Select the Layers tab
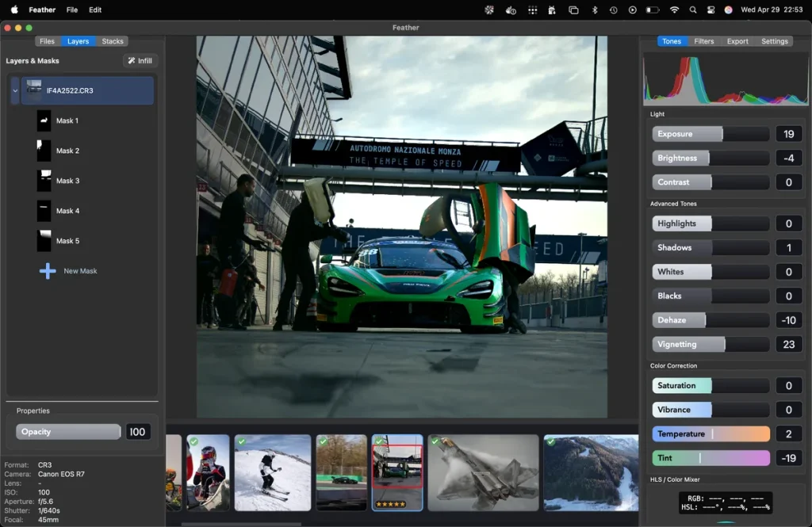Viewport: 812px width, 527px height. (x=79, y=41)
